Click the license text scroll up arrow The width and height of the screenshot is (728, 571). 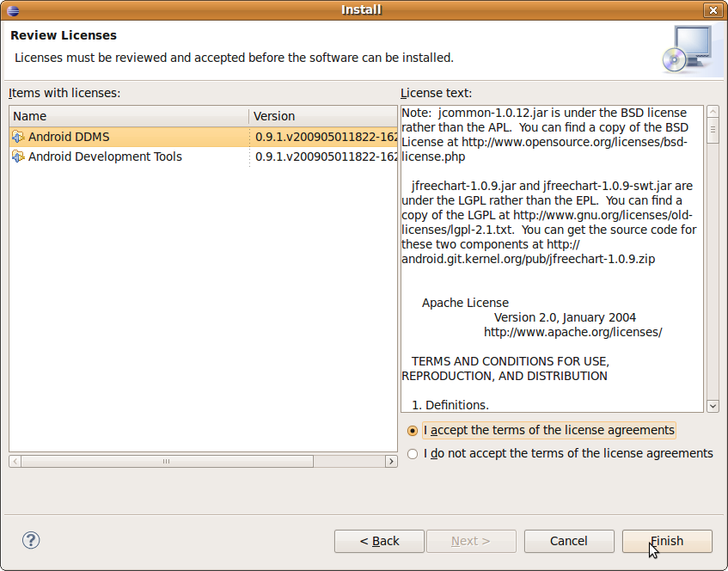[x=713, y=112]
